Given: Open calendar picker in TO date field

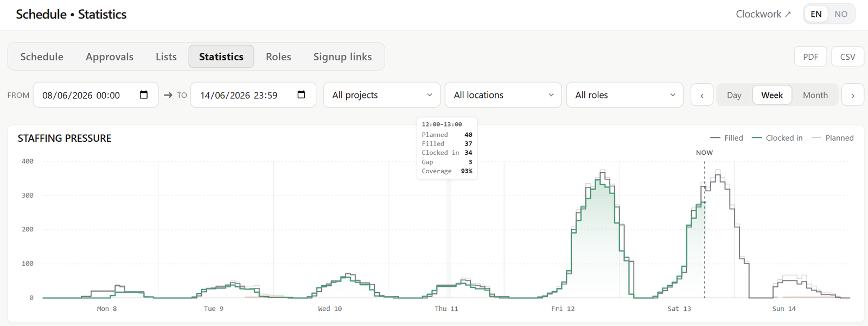Looking at the screenshot, I should (302, 95).
